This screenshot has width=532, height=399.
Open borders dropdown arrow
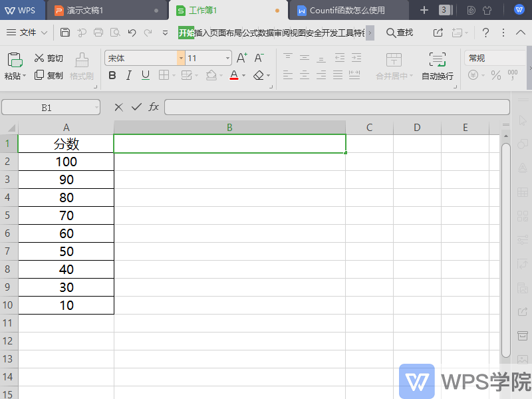(x=174, y=75)
